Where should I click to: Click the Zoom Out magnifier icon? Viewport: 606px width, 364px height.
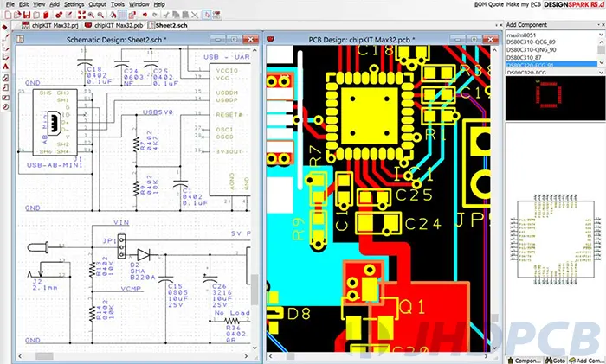pos(100,15)
